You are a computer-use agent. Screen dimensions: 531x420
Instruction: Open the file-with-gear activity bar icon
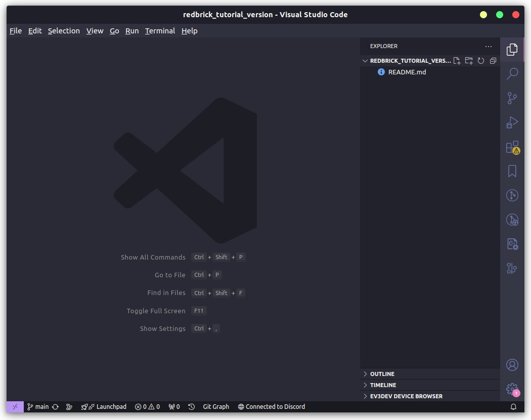[512, 244]
